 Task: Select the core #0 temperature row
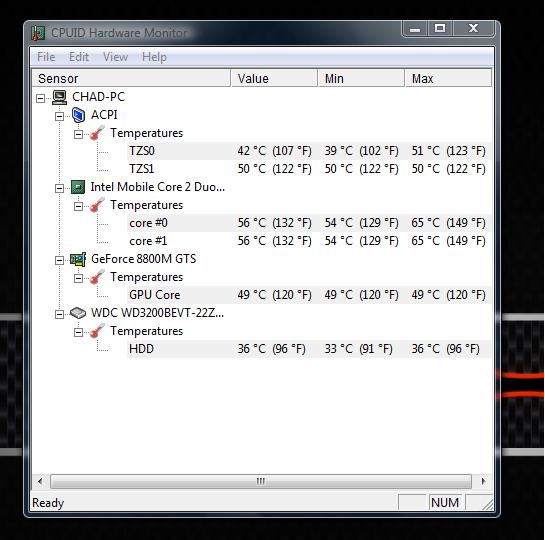point(309,223)
